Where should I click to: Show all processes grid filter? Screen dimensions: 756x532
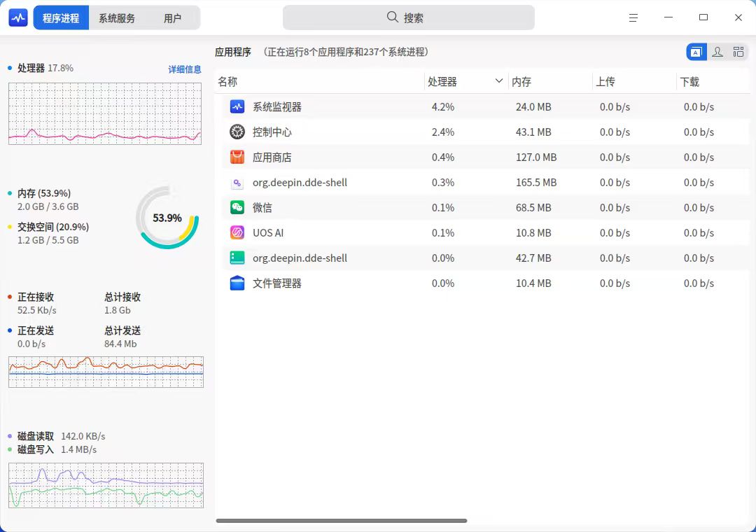coord(738,52)
